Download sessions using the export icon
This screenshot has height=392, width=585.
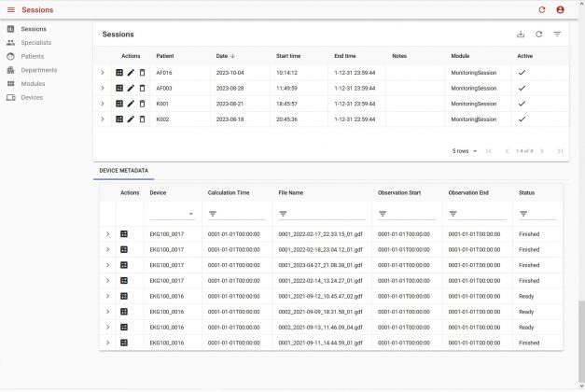[521, 35]
